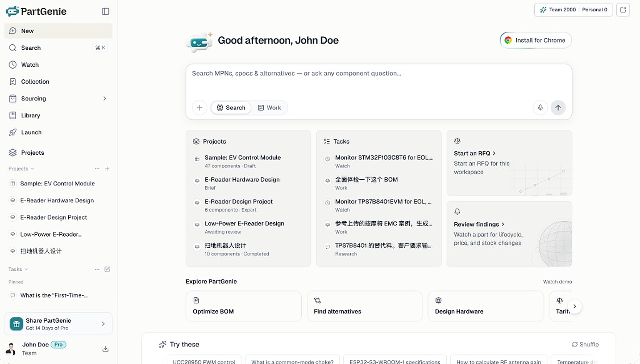640x364 pixels.
Task: Open the Watch sidebar item
Action: point(58,65)
